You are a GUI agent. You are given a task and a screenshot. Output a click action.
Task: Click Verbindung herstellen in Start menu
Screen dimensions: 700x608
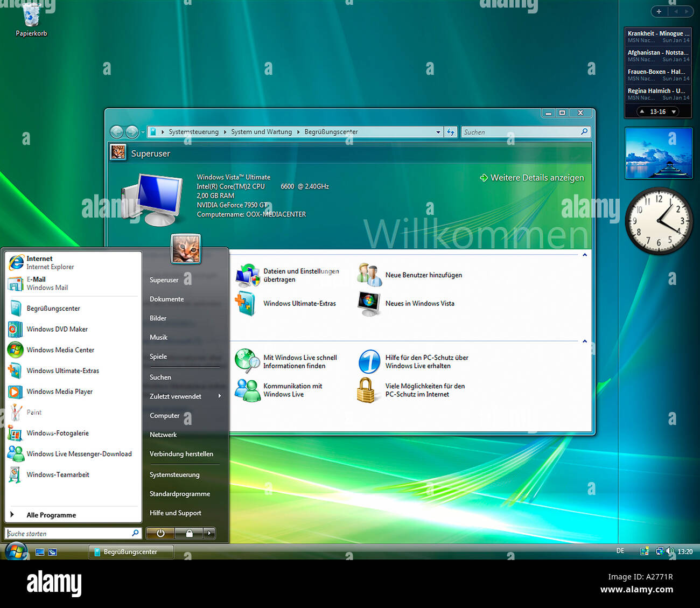coord(181,454)
